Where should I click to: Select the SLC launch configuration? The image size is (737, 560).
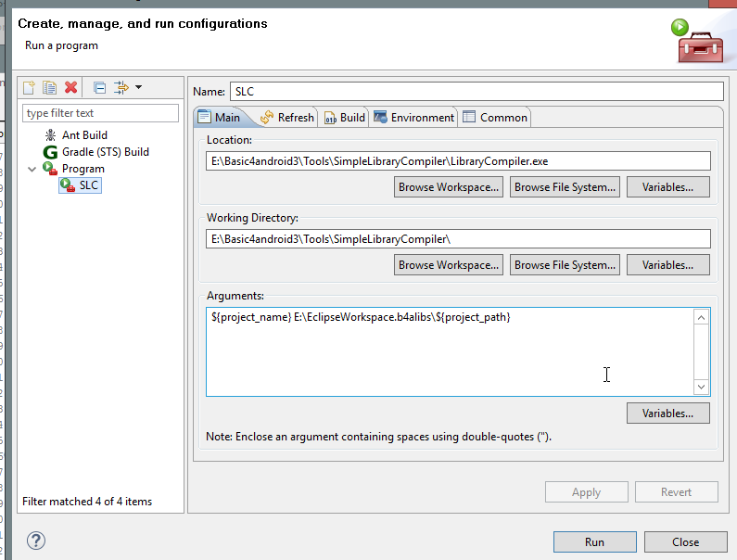coord(88,185)
